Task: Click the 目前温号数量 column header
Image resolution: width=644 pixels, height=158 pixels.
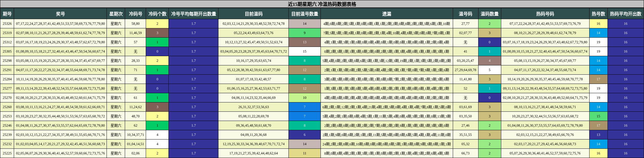Action: (x=305, y=14)
